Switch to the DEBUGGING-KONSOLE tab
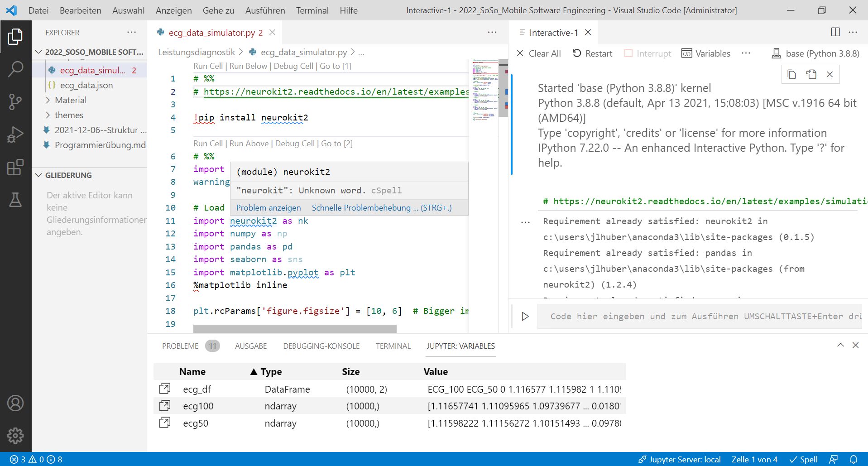This screenshot has height=466, width=868. pyautogui.click(x=321, y=346)
